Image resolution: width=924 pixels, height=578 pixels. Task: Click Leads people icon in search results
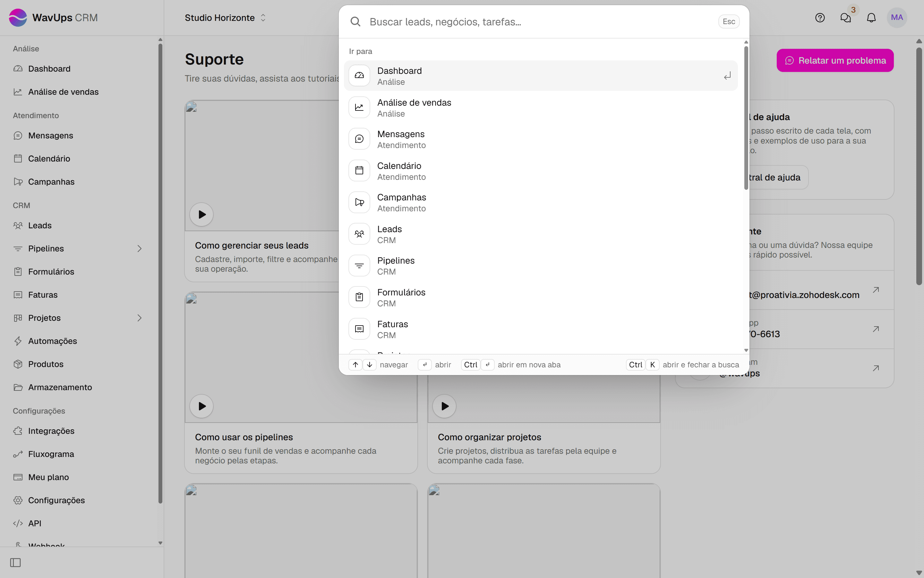[359, 234]
